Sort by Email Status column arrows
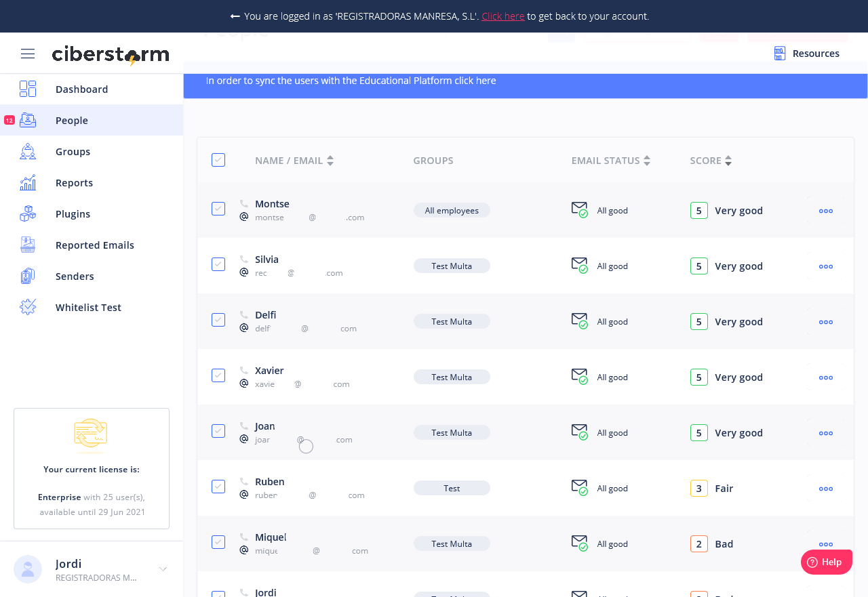Image resolution: width=868 pixels, height=597 pixels. (647, 161)
